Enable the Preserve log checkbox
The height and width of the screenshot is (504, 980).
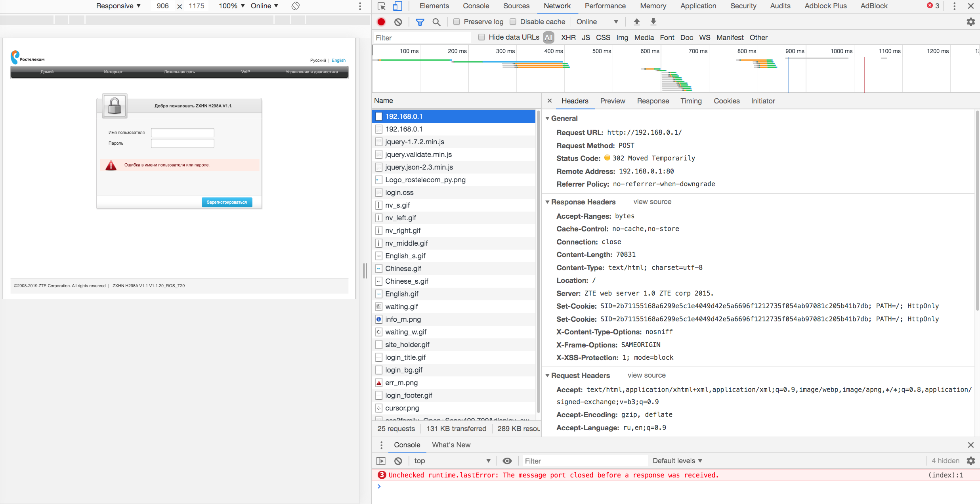click(x=457, y=22)
